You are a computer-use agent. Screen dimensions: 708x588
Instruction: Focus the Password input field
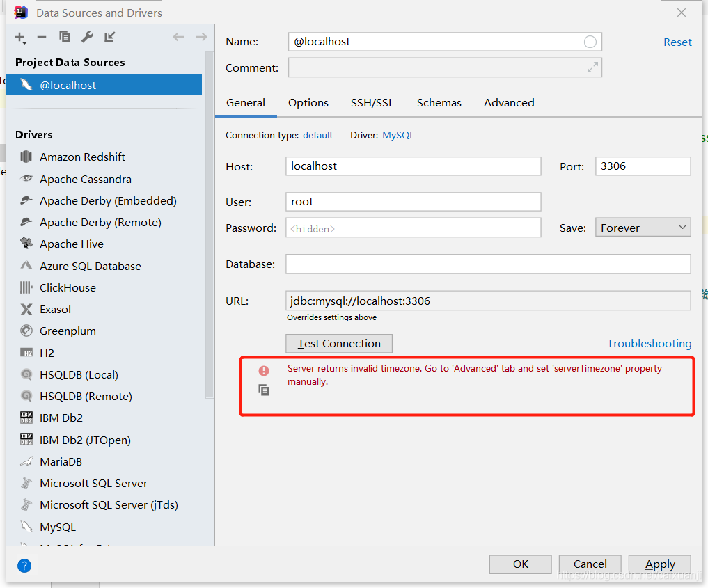[413, 228]
